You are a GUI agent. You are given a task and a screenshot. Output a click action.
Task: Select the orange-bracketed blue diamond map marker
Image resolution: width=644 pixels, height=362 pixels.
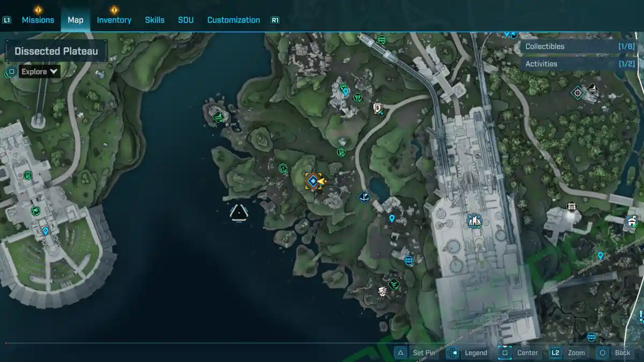pos(312,181)
